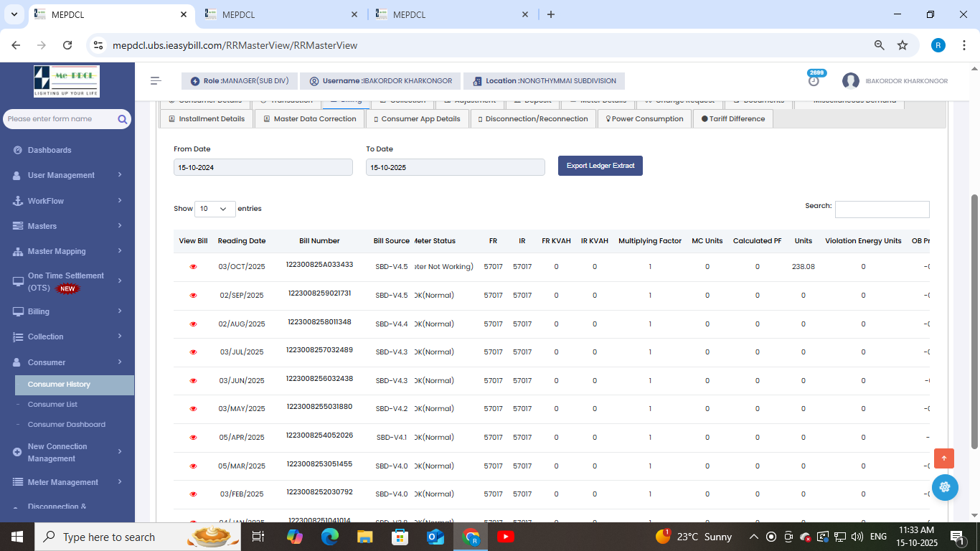The height and width of the screenshot is (551, 980).
Task: Click the Export Ledger Extract button
Action: pyautogui.click(x=600, y=166)
